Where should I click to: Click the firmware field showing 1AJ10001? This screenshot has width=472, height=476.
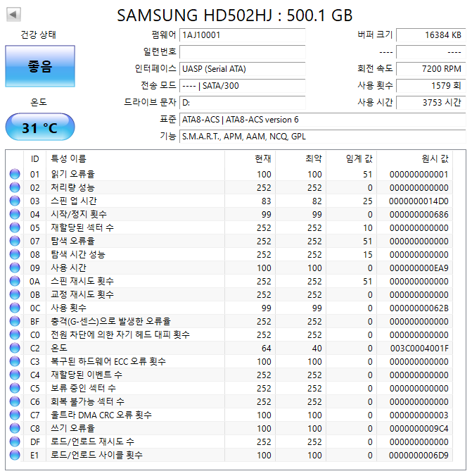(242, 35)
